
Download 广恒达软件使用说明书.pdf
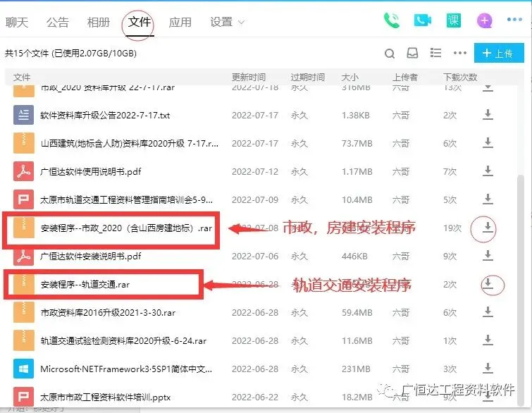click(x=488, y=171)
